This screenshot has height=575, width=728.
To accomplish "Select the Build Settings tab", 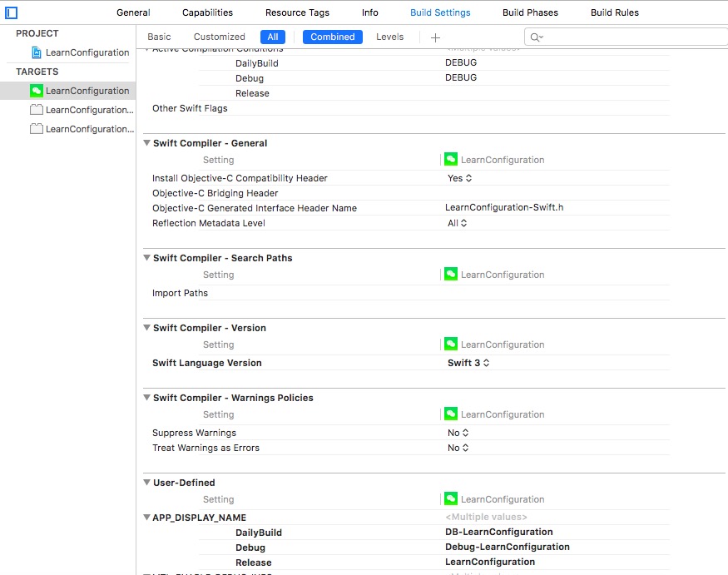I will coord(440,12).
